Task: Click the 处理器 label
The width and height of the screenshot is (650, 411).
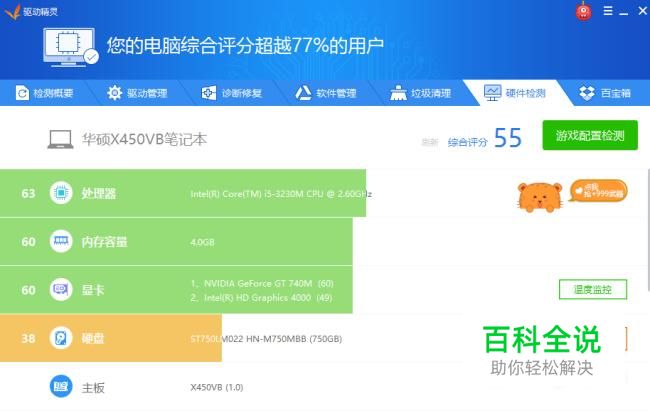Action: [x=99, y=193]
